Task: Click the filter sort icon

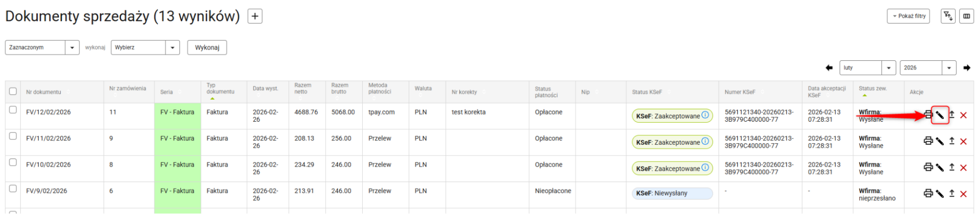Action: coord(948,16)
